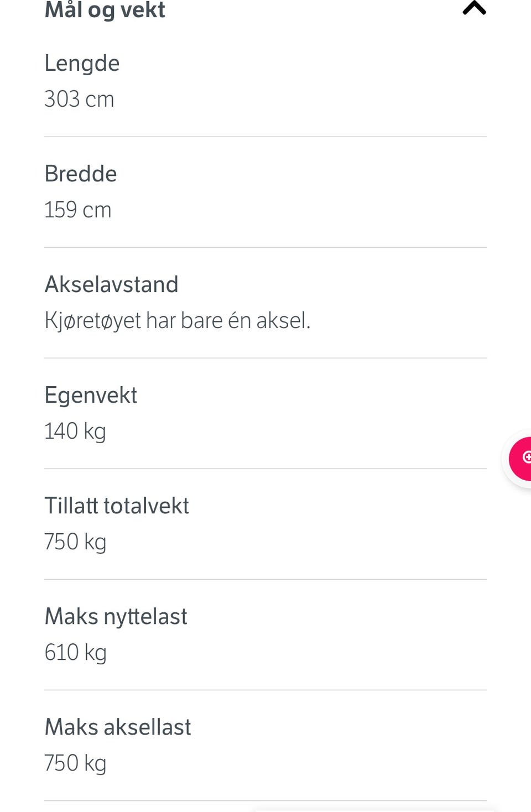531x812 pixels.
Task: Tap the Lengde label
Action: (x=82, y=64)
